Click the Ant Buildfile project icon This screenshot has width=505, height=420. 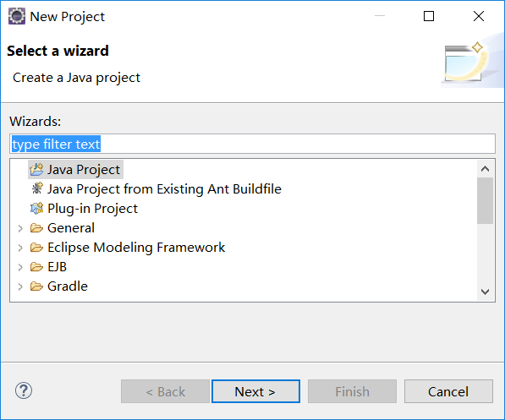[37, 188]
